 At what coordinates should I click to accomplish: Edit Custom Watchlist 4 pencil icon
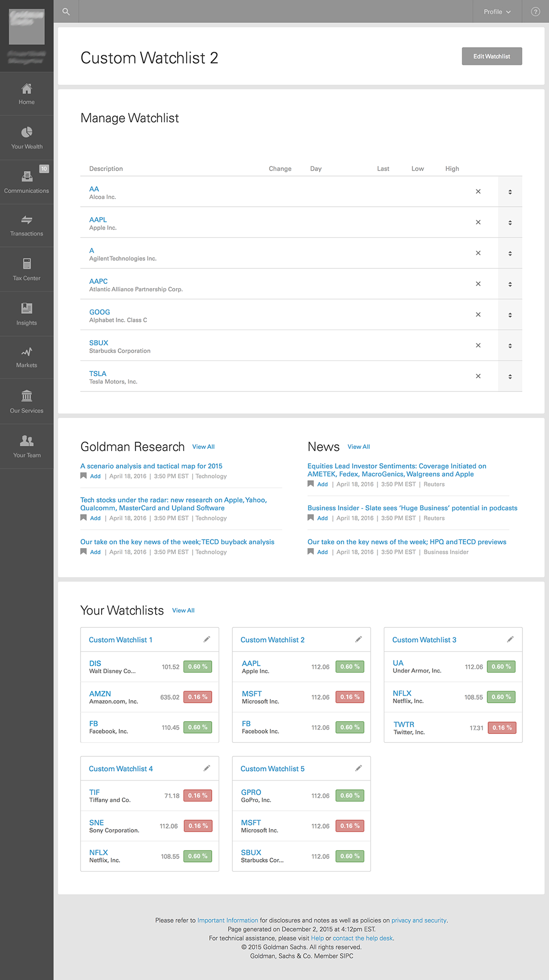pos(207,768)
